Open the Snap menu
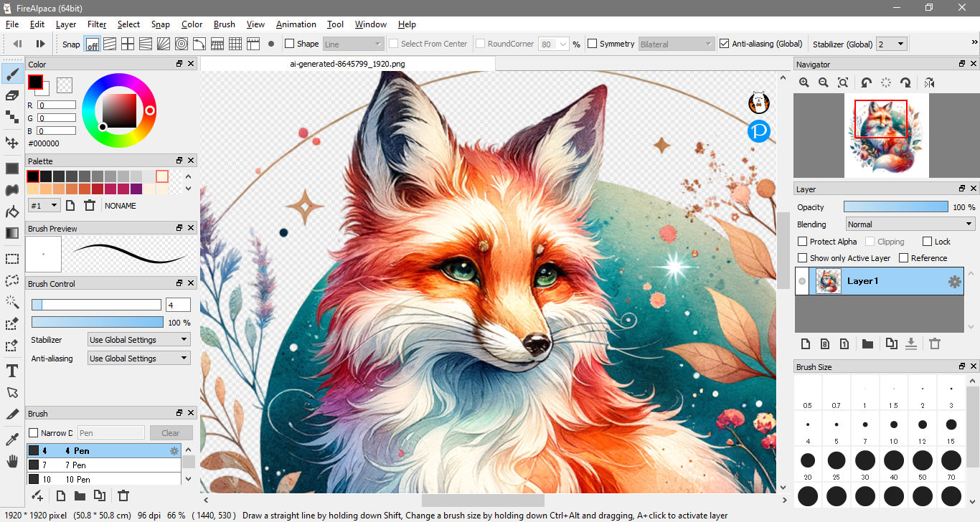Image resolution: width=980 pixels, height=522 pixels. pyautogui.click(x=161, y=24)
